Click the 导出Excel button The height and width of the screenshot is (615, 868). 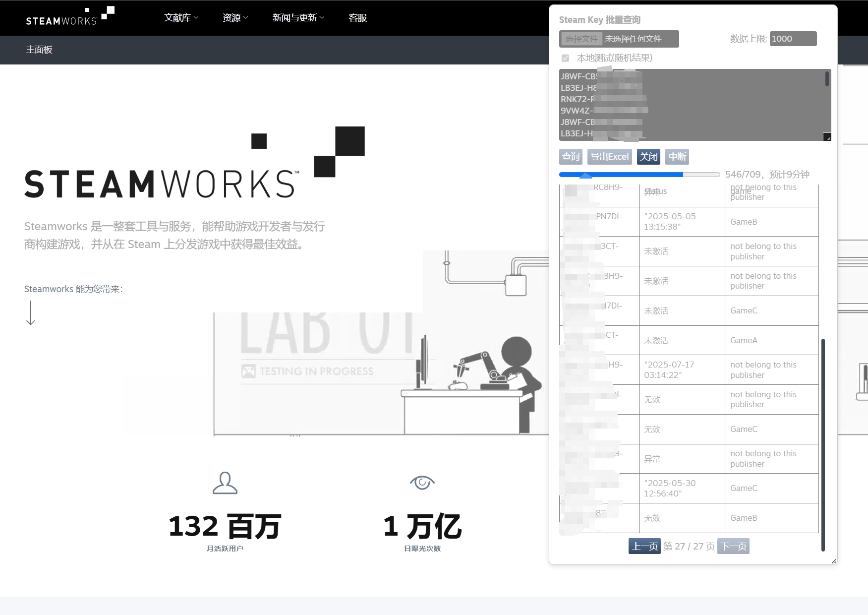point(610,157)
